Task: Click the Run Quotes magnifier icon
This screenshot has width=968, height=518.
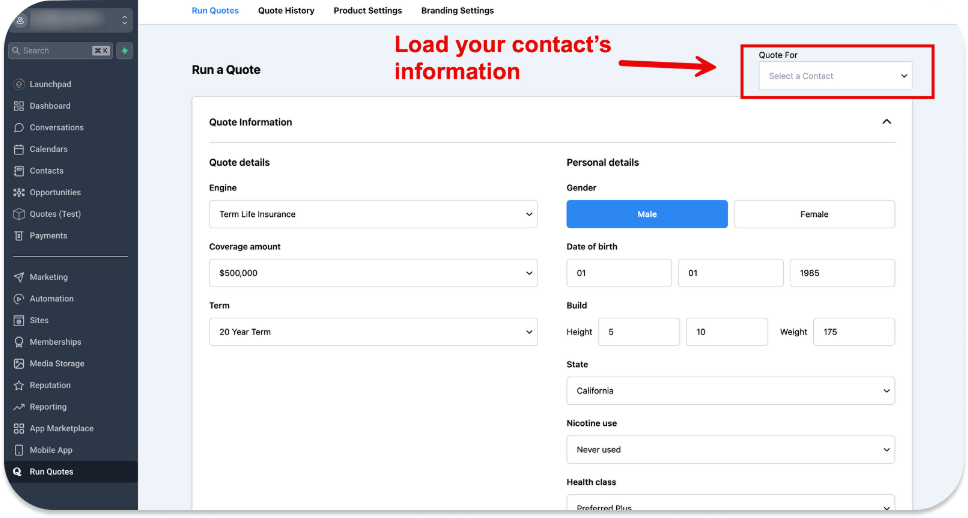Action: (x=17, y=471)
